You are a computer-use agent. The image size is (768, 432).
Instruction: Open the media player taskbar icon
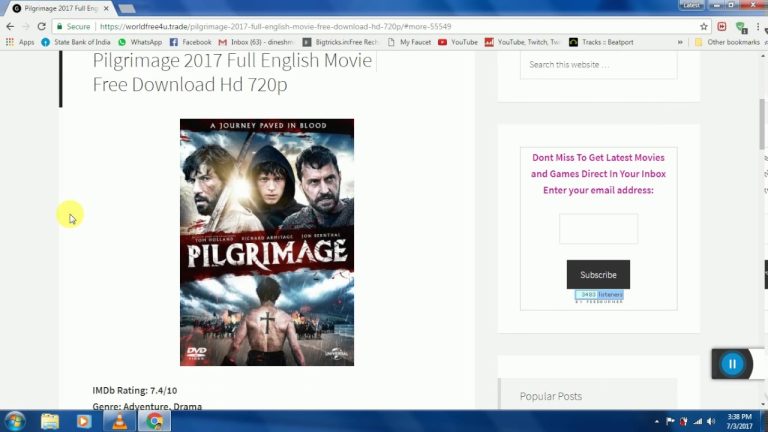84,421
